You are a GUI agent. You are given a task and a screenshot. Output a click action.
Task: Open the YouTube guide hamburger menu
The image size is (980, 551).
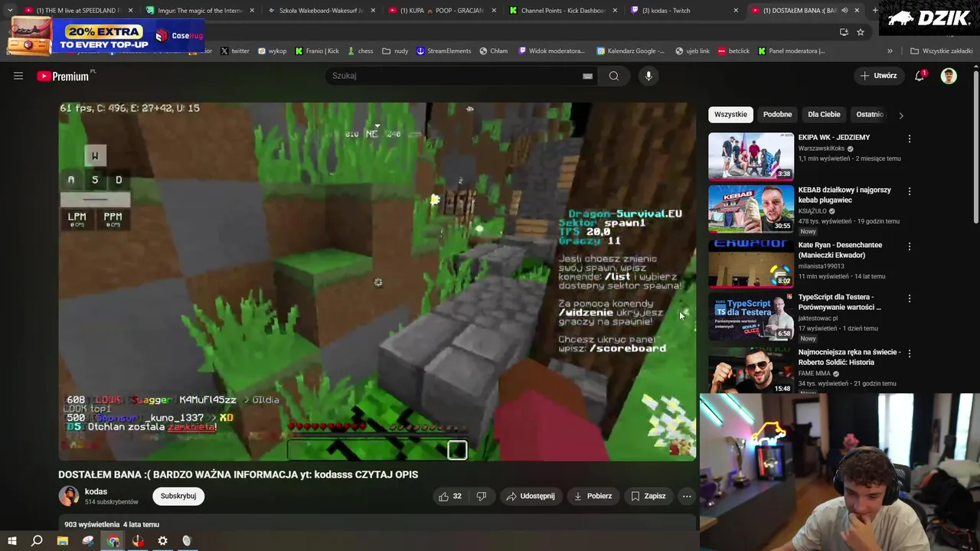(x=18, y=76)
